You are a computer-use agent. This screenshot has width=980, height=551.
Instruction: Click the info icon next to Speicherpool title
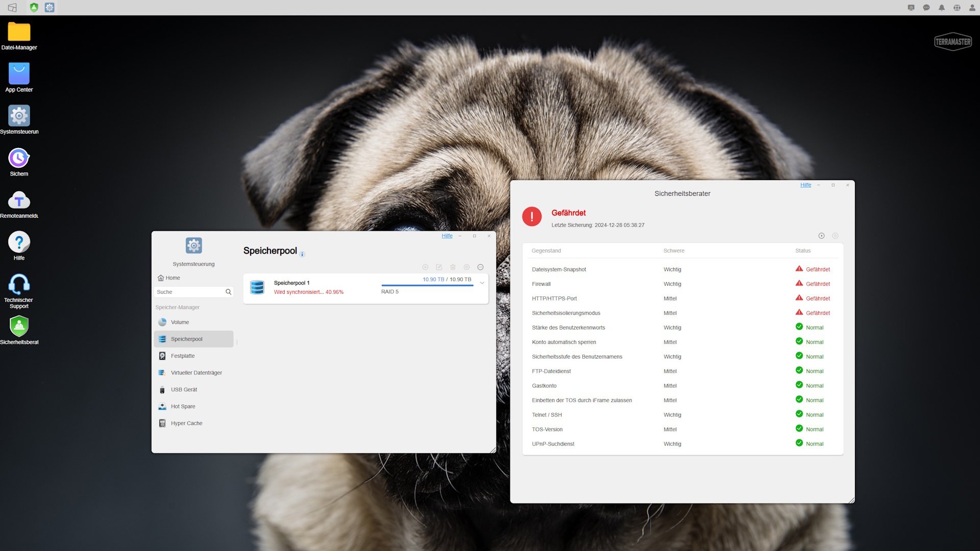point(302,254)
